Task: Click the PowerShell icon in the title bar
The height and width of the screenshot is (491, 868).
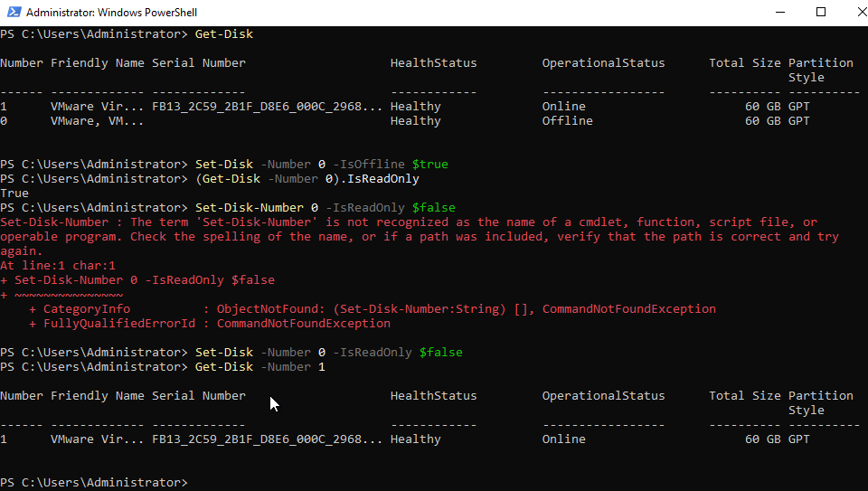Action: click(14, 12)
